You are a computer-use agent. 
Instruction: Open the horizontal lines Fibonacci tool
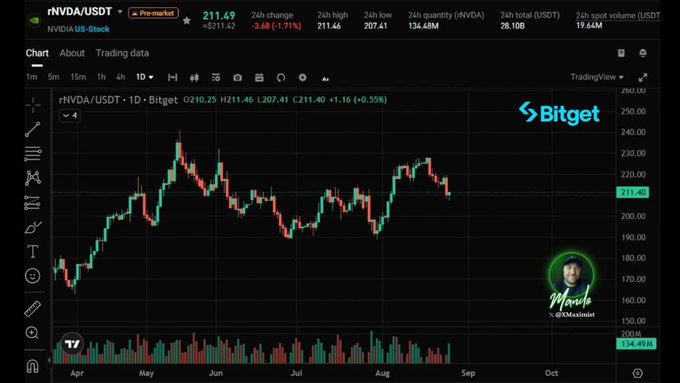pyautogui.click(x=33, y=154)
